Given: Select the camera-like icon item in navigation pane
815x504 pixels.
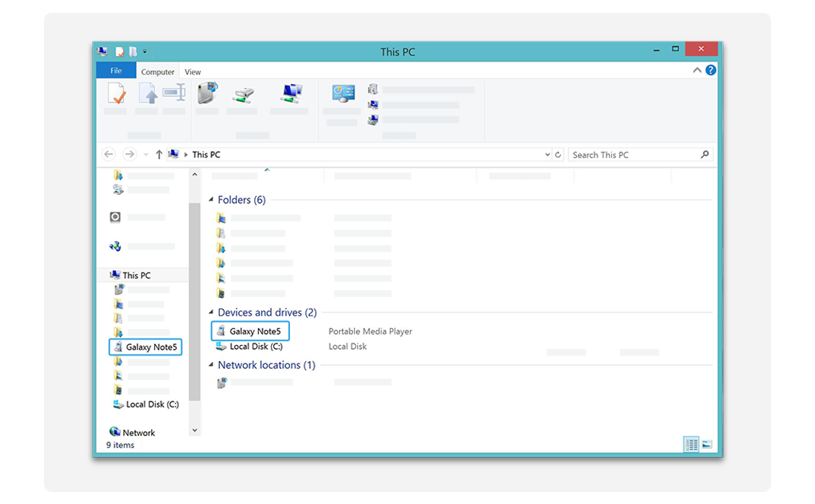Looking at the screenshot, I should (x=115, y=216).
